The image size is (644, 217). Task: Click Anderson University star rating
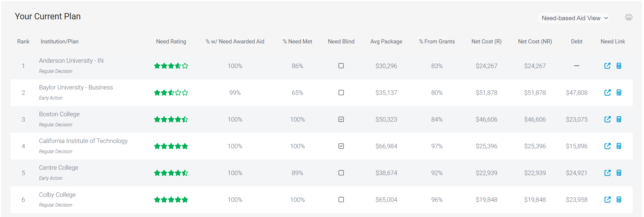[171, 66]
